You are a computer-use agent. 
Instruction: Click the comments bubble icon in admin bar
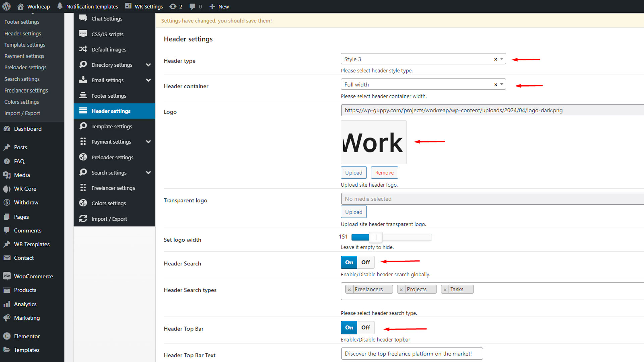[x=192, y=6]
